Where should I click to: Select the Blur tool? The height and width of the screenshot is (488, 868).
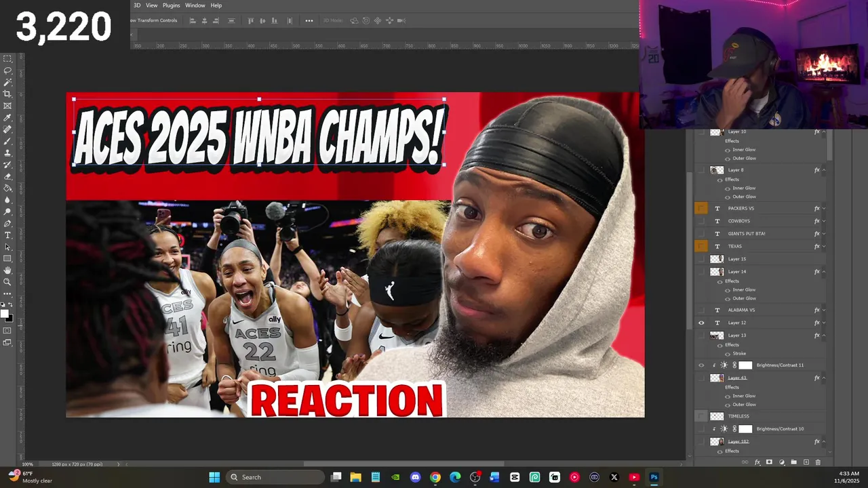[7, 199]
